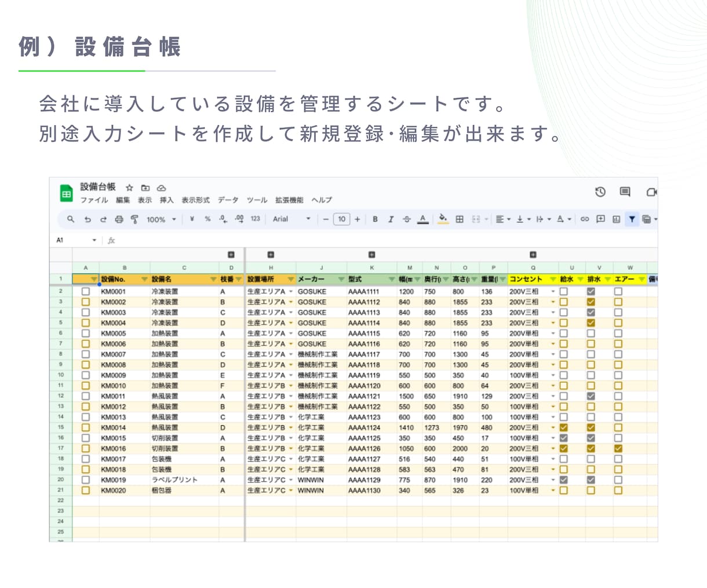Open the 表示 menu
Screen dimensions: 707x588
click(x=145, y=200)
